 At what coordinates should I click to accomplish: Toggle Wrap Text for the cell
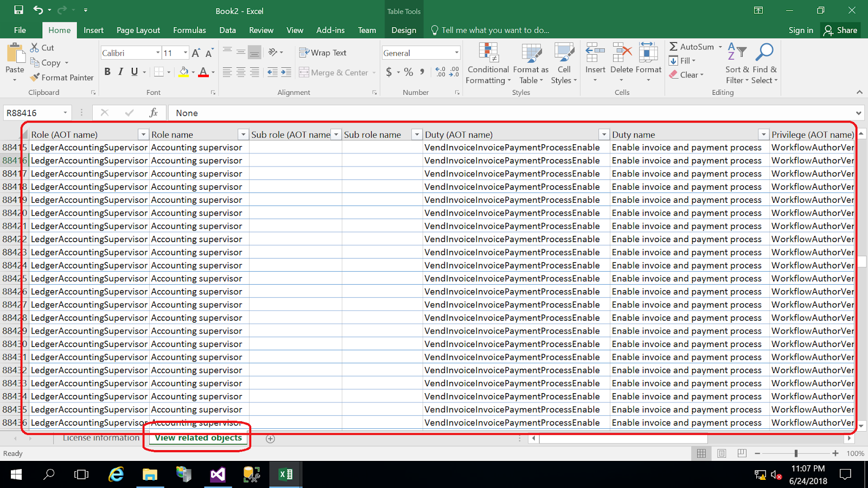[x=323, y=53]
